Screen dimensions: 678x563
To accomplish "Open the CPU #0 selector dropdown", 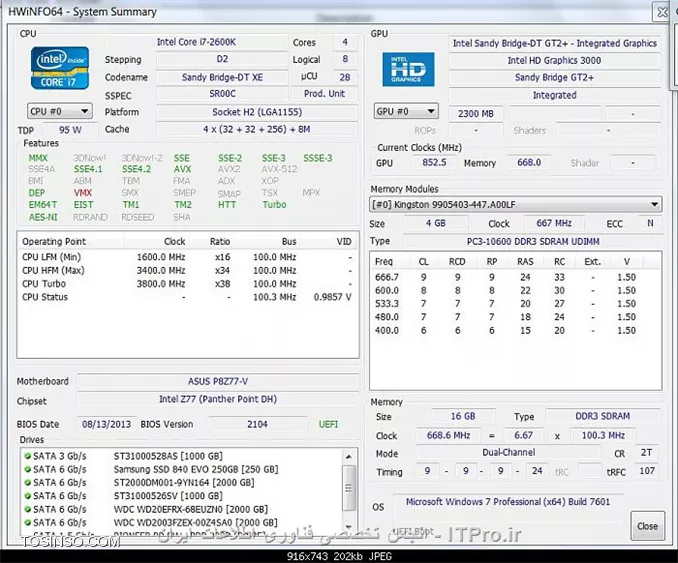I will pos(60,112).
